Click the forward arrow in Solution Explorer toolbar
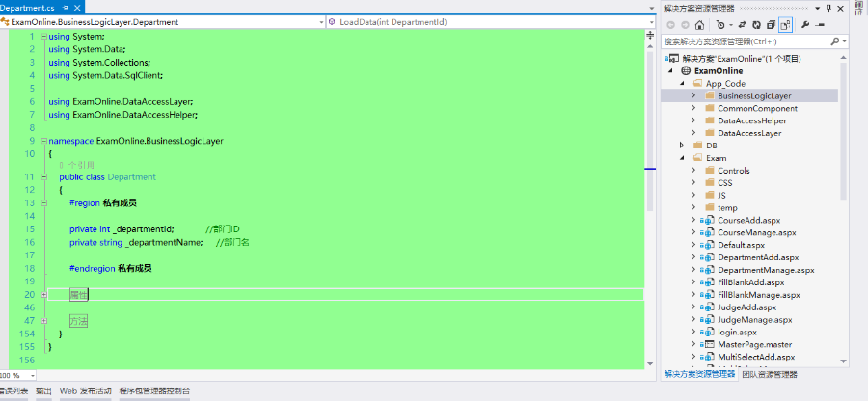This screenshot has width=868, height=401. 685,25
